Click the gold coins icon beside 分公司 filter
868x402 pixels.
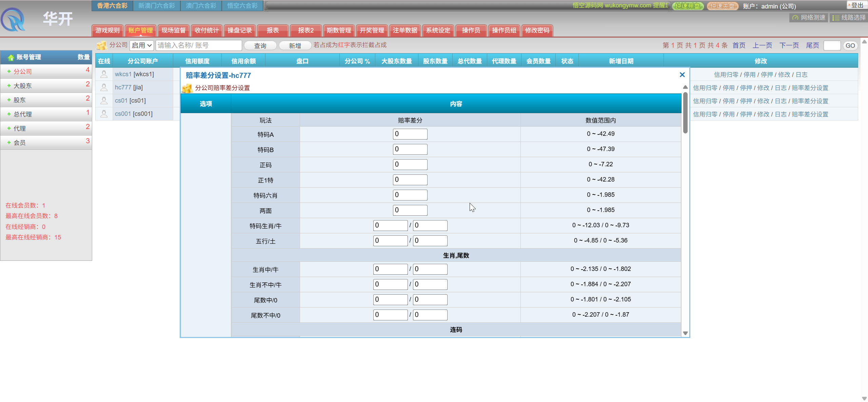click(x=101, y=45)
